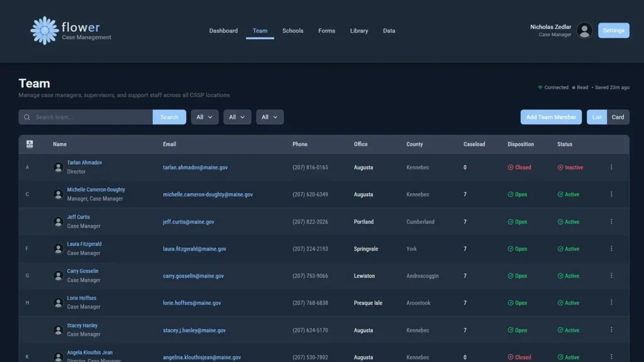This screenshot has height=362, width=644.
Task: Click the magnifier icon in search field
Action: (x=27, y=117)
